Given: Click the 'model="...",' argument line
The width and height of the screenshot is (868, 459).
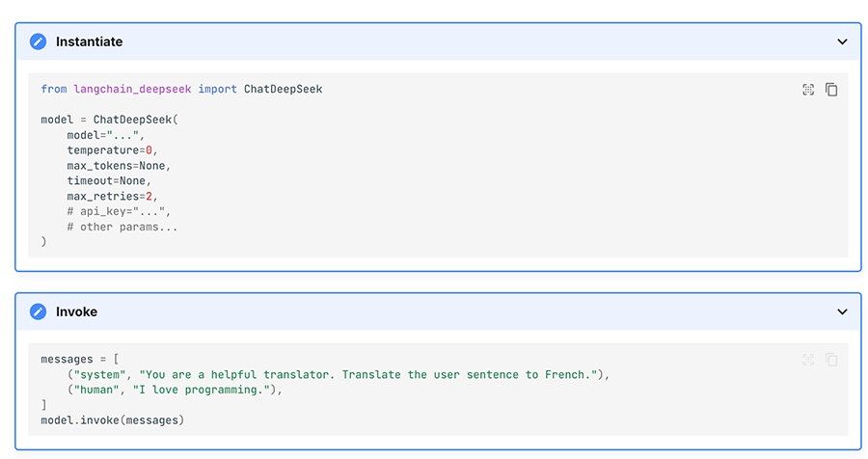Looking at the screenshot, I should [106, 135].
